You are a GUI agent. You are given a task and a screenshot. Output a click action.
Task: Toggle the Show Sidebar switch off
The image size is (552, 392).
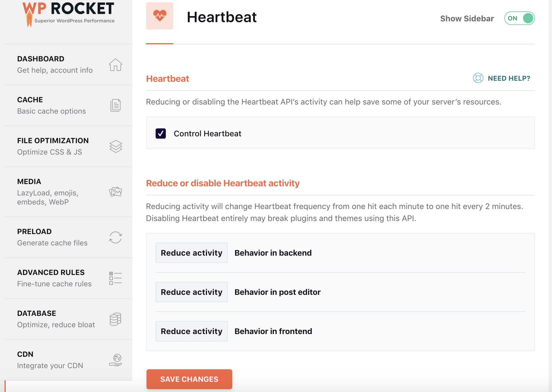(x=519, y=18)
